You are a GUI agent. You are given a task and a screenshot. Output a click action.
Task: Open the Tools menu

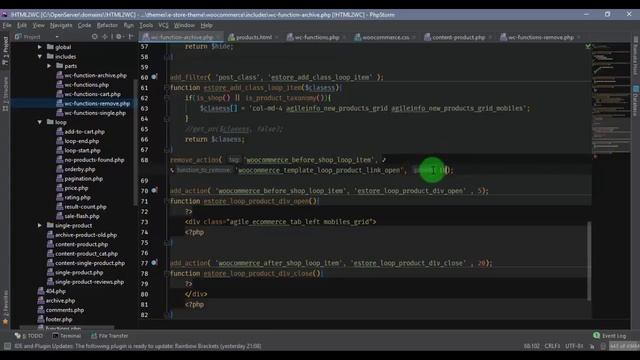146,25
